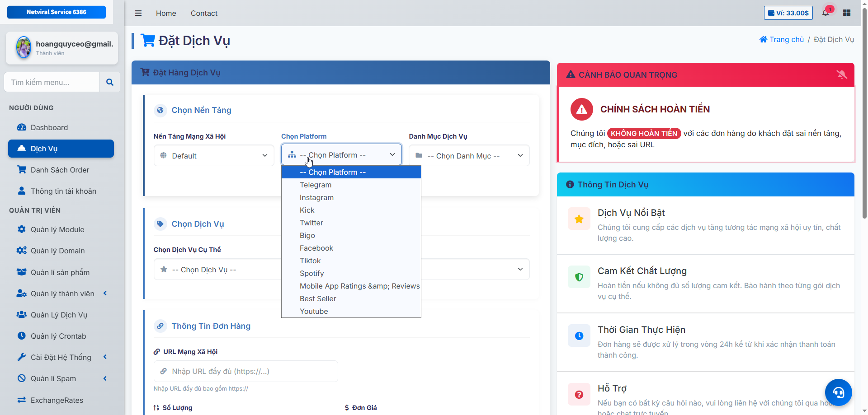
Task: Go to Dashboard in the sidebar
Action: tap(49, 127)
